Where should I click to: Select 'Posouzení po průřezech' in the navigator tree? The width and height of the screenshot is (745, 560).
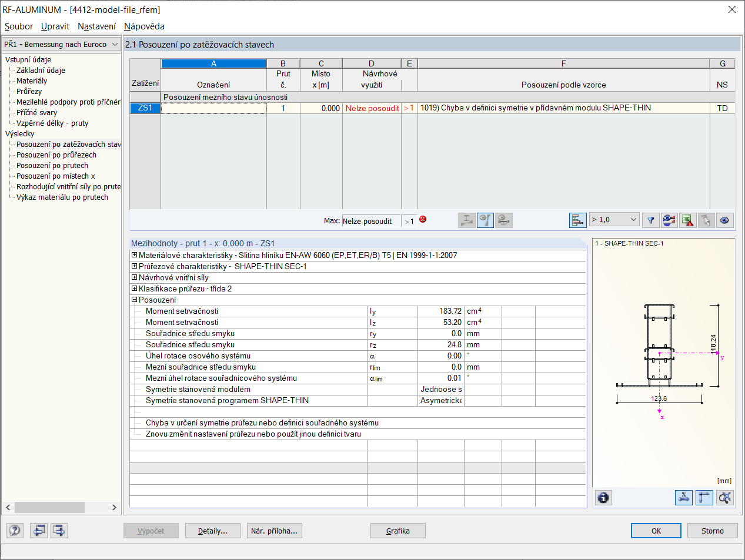pos(56,155)
